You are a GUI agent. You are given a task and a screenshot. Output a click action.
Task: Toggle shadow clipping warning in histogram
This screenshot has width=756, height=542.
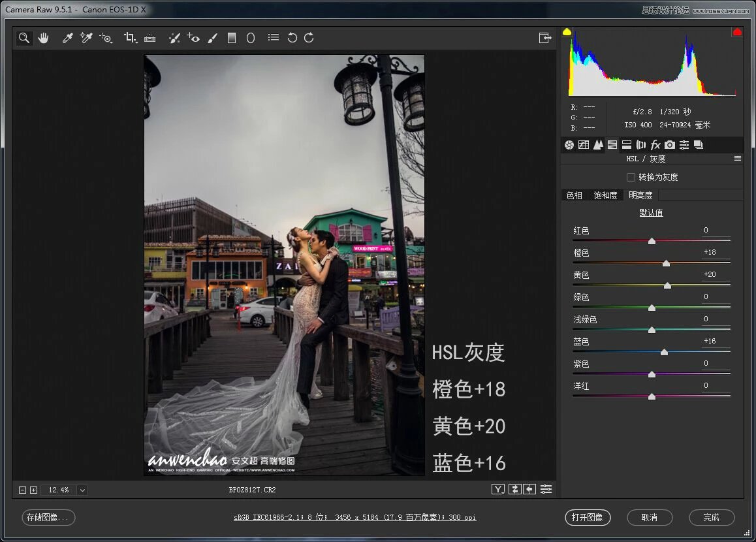(567, 32)
